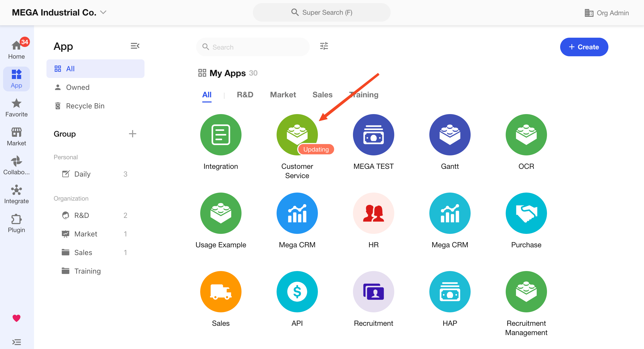Open the Customer Service app icon
Image resolution: width=644 pixels, height=349 pixels.
pyautogui.click(x=297, y=135)
